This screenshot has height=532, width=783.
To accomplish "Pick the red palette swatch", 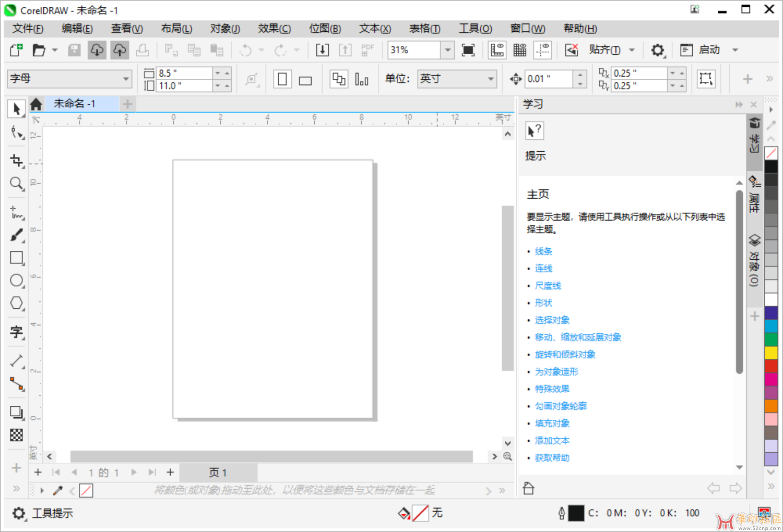I will [x=771, y=366].
